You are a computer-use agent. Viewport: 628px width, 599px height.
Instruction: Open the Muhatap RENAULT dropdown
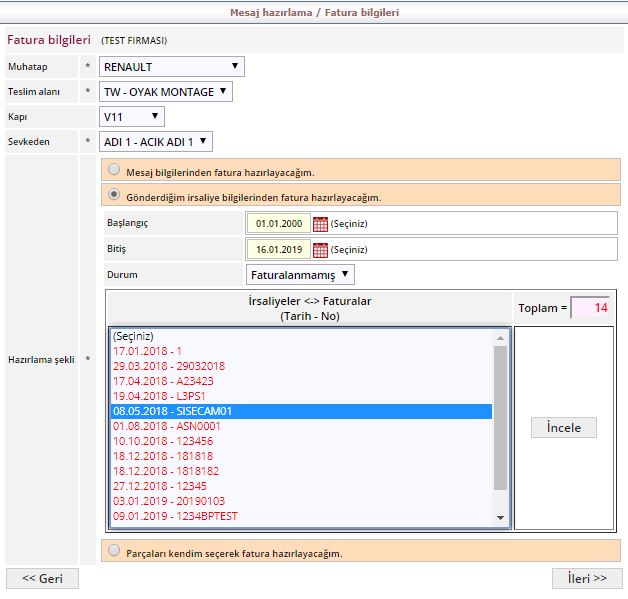coord(171,67)
